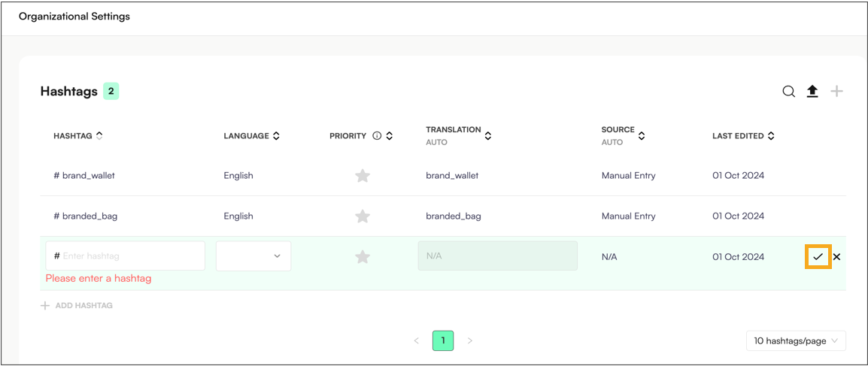This screenshot has height=366, width=868.
Task: Sort the Translation column arrows
Action: point(487,135)
